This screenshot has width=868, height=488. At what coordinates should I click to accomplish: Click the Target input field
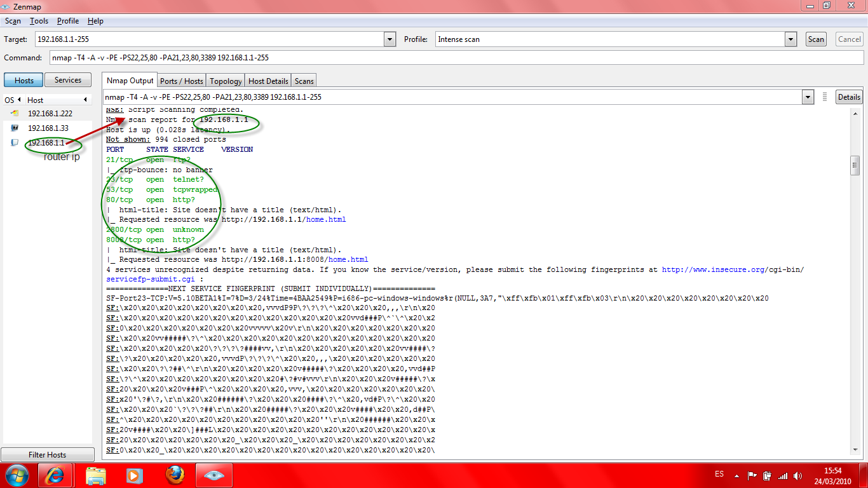click(x=210, y=39)
